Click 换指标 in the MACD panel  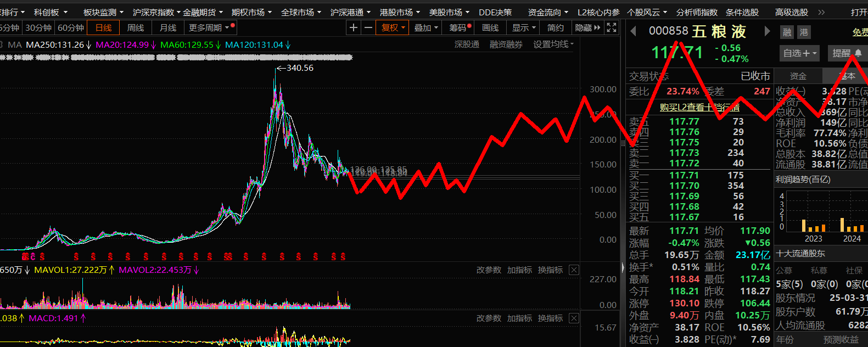[x=550, y=318]
